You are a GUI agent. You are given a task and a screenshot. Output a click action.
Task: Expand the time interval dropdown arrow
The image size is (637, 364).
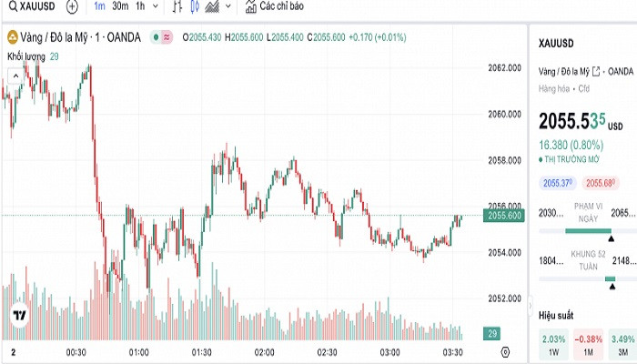coord(157,6)
